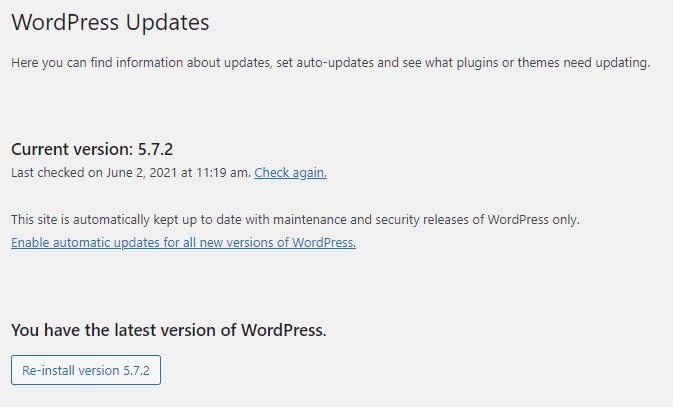Click the word 'plugins' in the intro paragraph

pyautogui.click(x=477, y=63)
